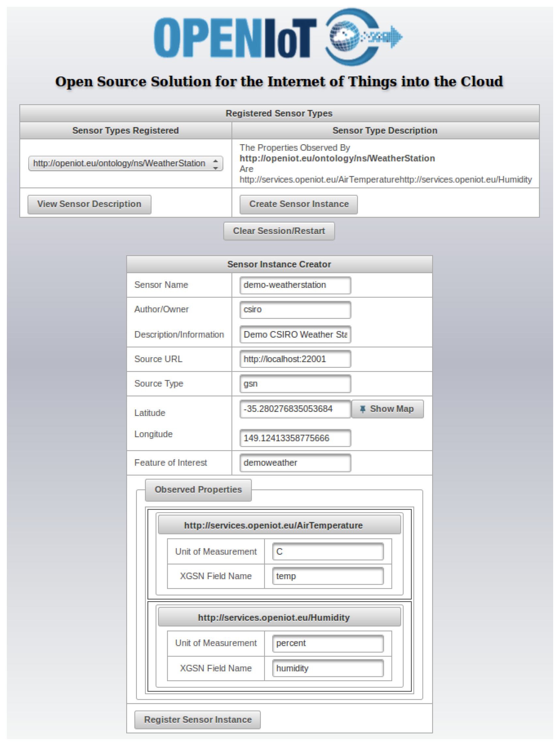The image size is (560, 745).
Task: Click the Feature of Interest label
Action: [171, 463]
